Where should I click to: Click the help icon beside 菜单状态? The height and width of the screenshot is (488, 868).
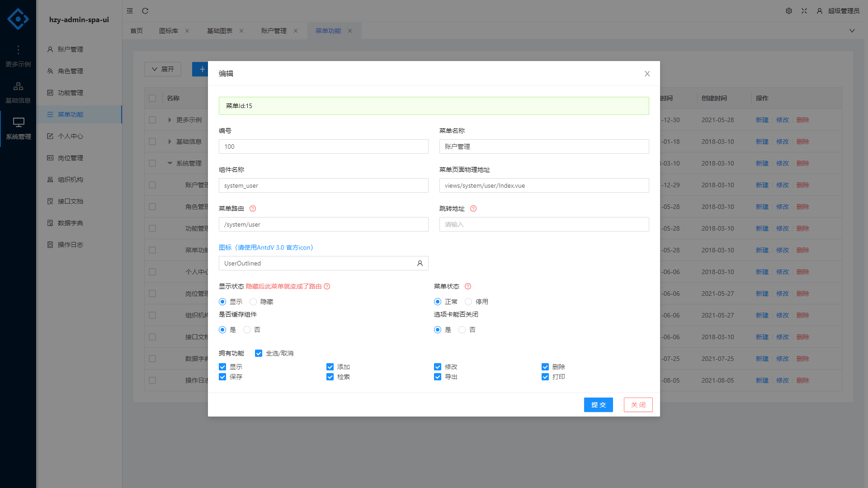click(x=468, y=286)
